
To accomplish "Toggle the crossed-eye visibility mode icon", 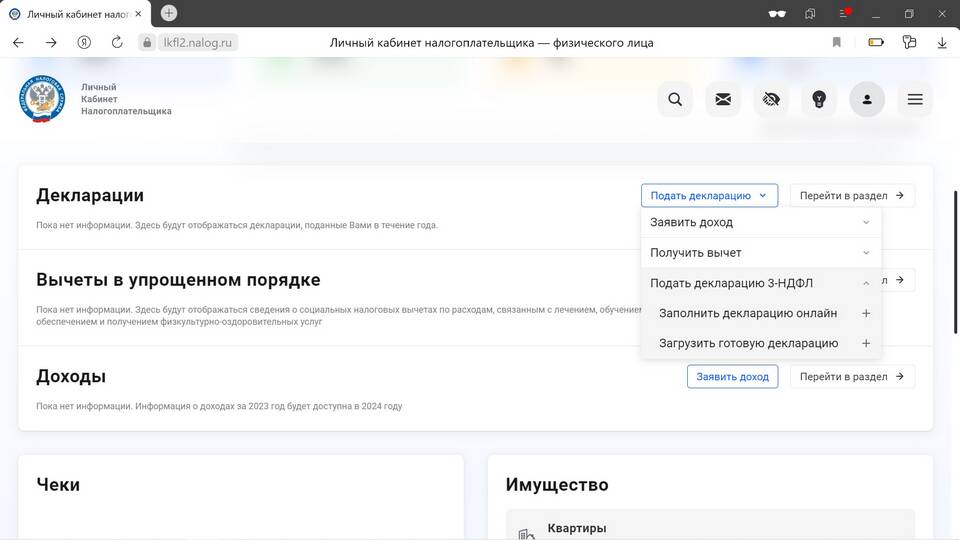I will coord(771,99).
